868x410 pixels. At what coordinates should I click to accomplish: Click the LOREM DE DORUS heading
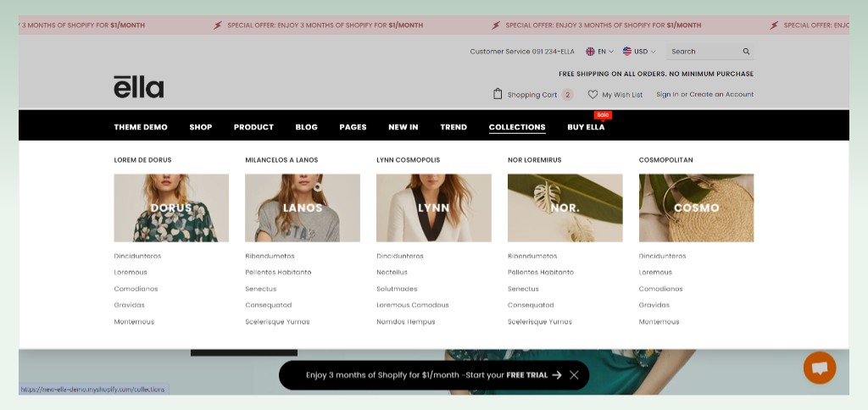point(142,160)
